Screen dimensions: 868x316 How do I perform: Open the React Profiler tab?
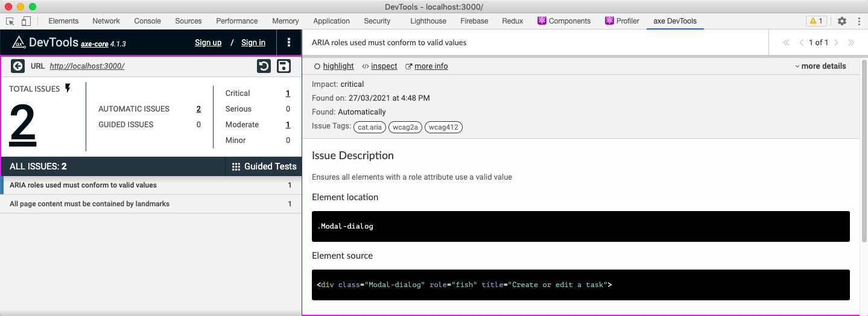coord(622,21)
